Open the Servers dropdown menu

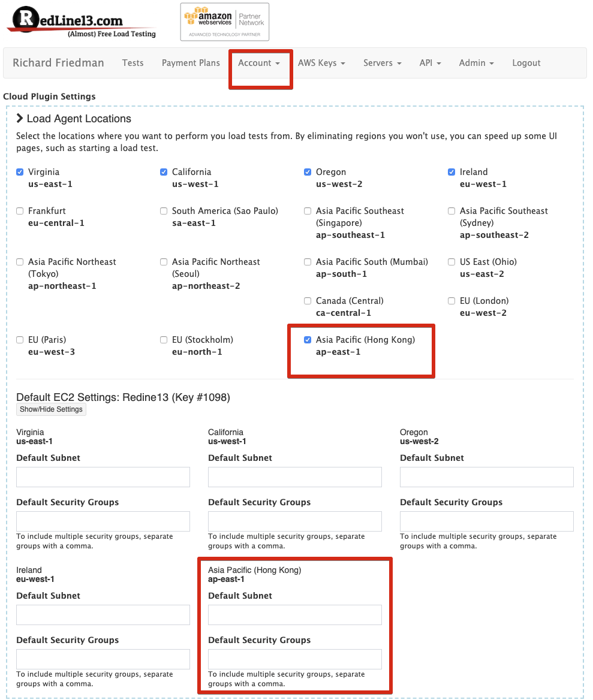click(x=382, y=63)
